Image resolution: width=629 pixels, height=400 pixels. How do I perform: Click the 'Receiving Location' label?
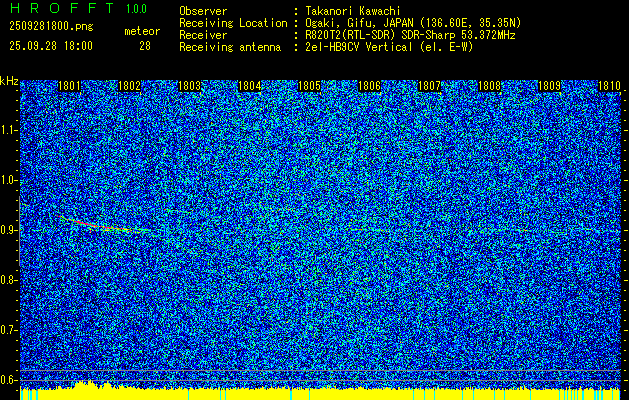point(233,23)
